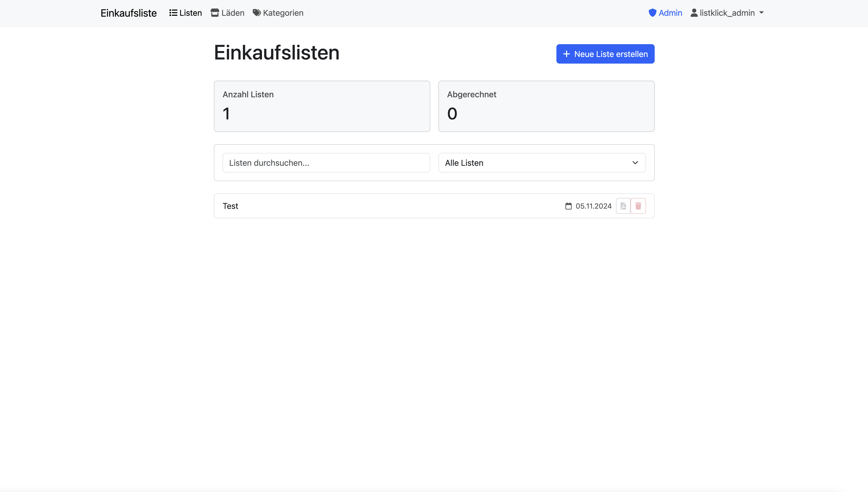Focus the Listen durchsuchen search field
The width and height of the screenshot is (868, 492).
[x=326, y=163]
